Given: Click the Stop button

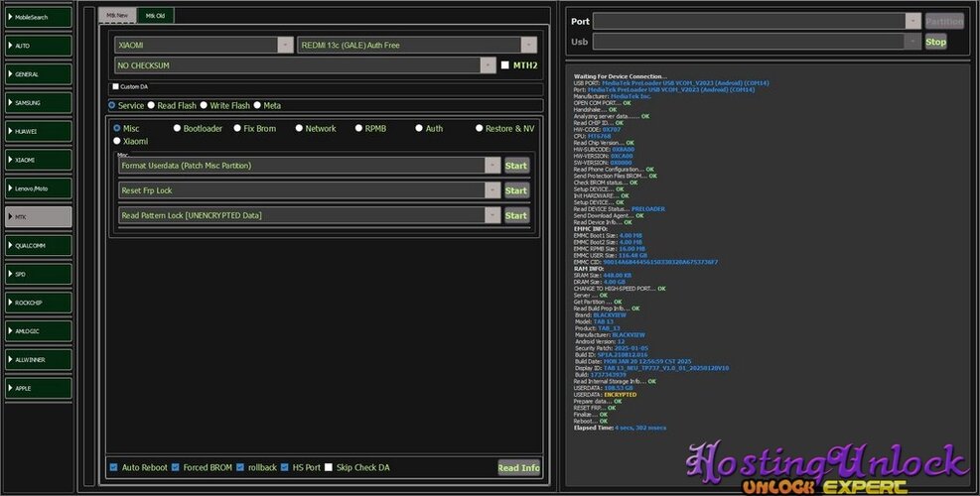Looking at the screenshot, I should (x=935, y=42).
